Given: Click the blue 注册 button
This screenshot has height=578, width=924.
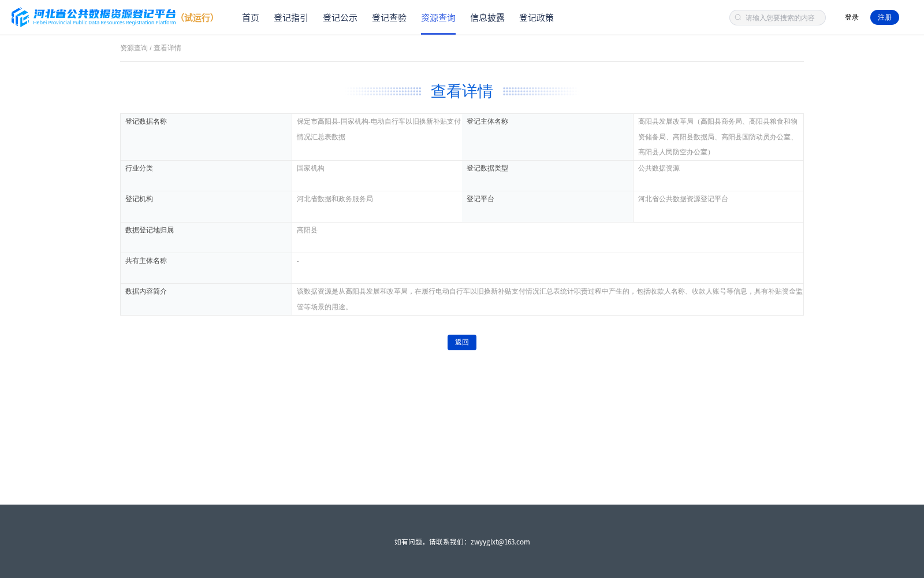Looking at the screenshot, I should click(885, 17).
